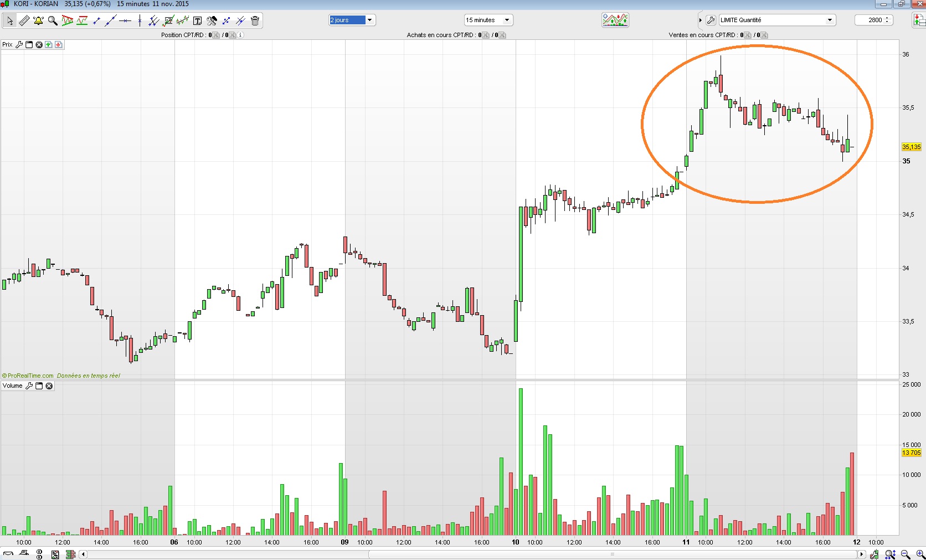The height and width of the screenshot is (560, 926).
Task: Open the '2 jours' period dropdown
Action: click(x=352, y=20)
